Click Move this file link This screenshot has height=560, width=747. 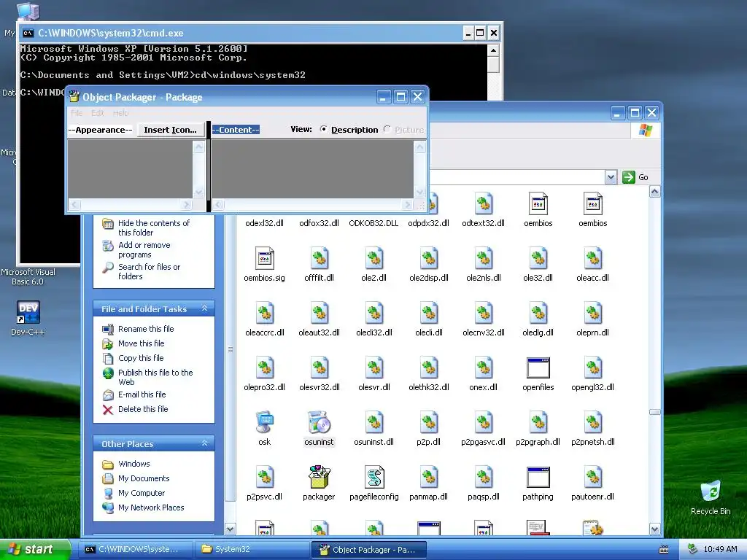point(141,344)
